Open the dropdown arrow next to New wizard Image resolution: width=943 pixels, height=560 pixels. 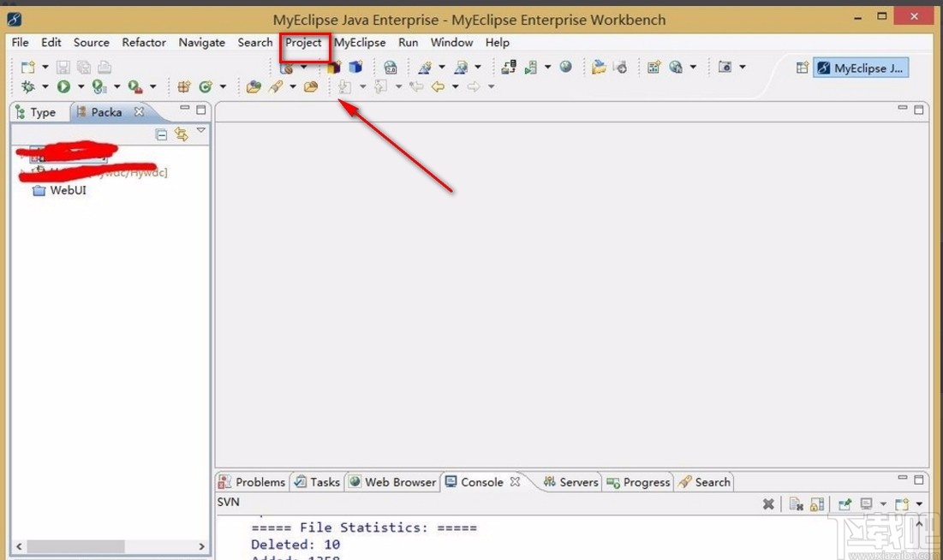click(45, 67)
